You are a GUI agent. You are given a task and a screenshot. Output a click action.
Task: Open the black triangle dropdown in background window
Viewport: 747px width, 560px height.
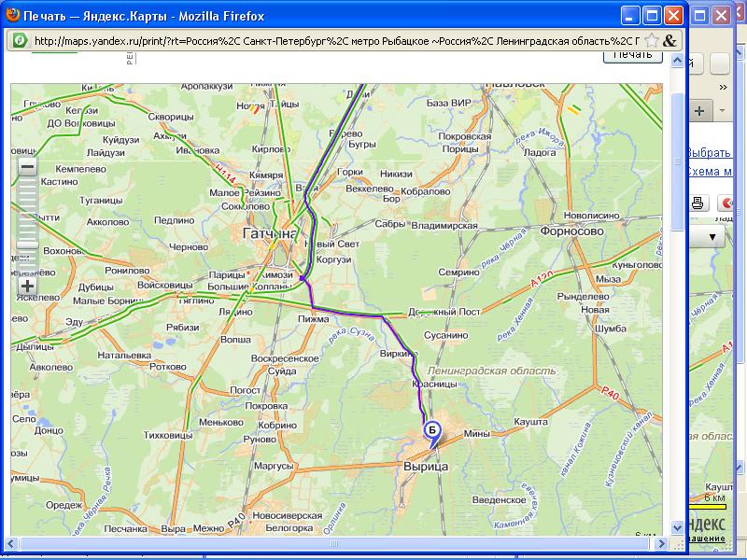pos(712,237)
